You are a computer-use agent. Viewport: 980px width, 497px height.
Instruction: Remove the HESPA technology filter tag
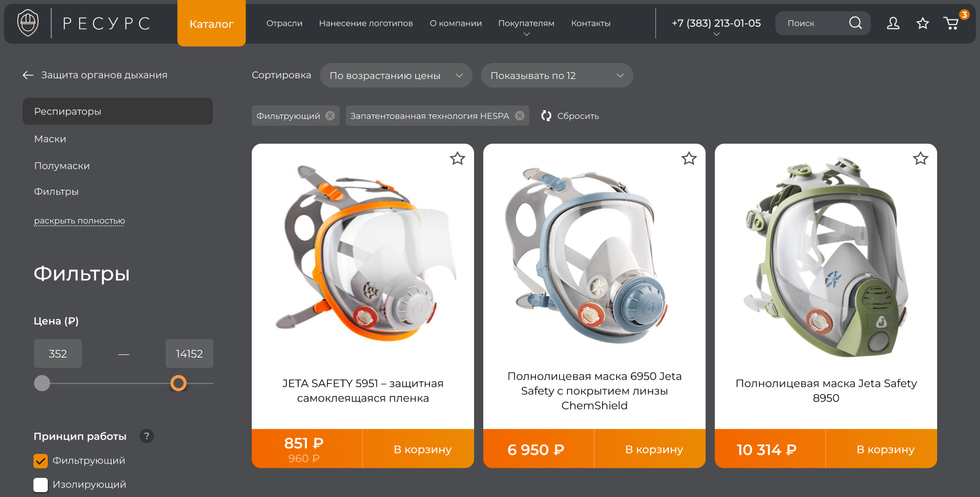pos(519,116)
